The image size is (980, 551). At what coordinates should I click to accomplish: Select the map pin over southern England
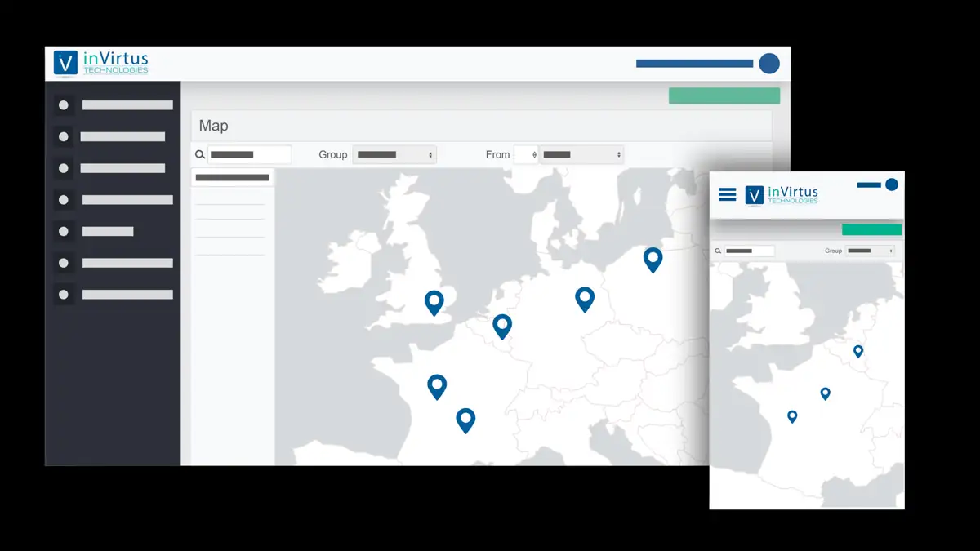coord(434,303)
